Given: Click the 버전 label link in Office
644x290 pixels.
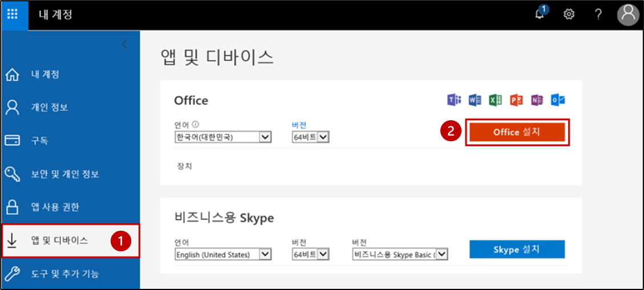Looking at the screenshot, I should tap(299, 125).
